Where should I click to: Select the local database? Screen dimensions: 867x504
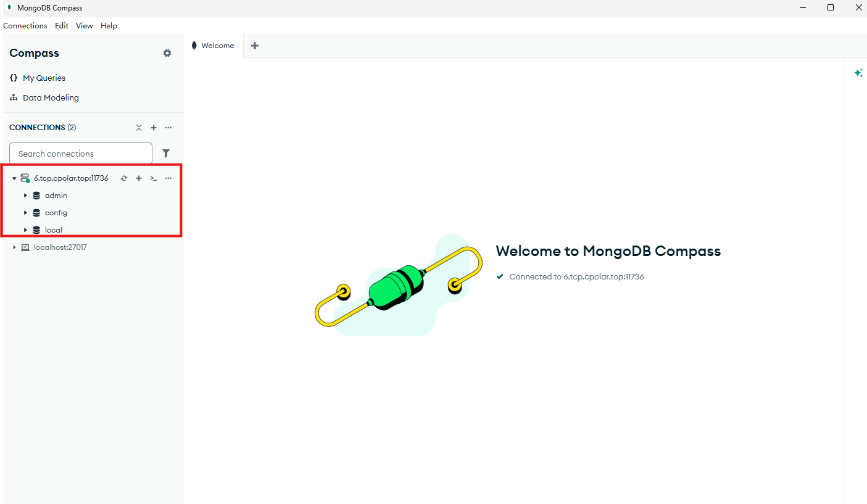(x=54, y=230)
